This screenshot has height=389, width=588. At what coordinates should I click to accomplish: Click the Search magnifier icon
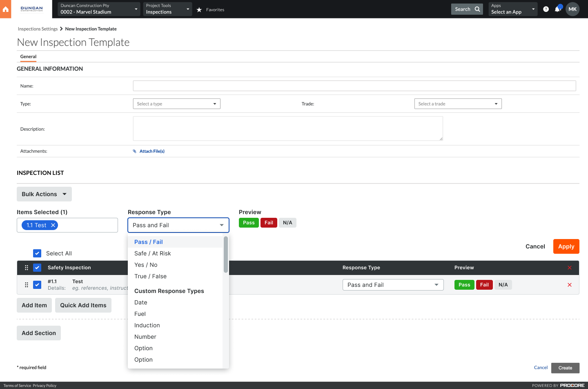(x=478, y=9)
